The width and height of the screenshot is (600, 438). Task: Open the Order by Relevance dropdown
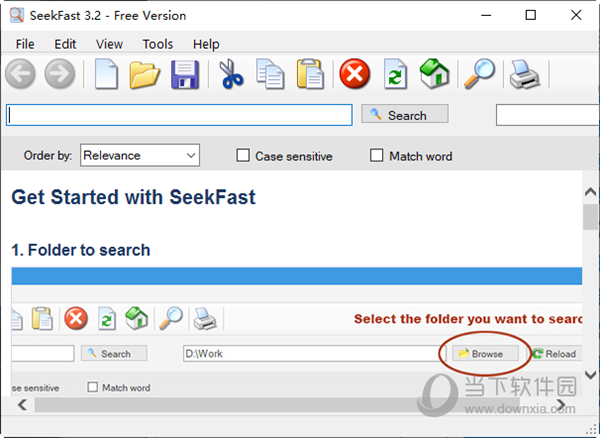click(140, 155)
